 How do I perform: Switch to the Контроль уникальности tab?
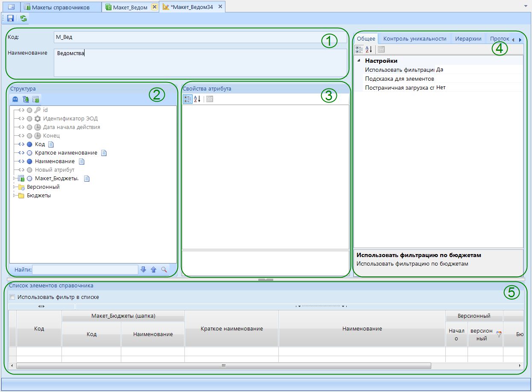tap(415, 39)
